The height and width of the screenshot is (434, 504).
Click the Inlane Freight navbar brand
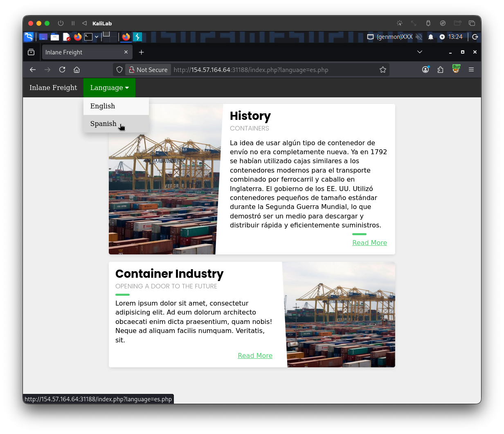[53, 88]
